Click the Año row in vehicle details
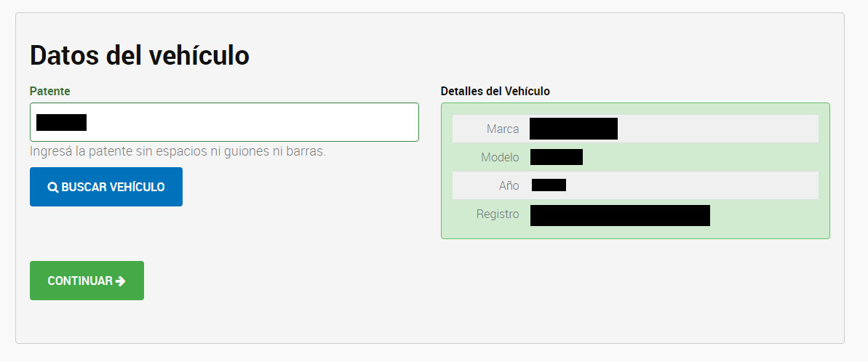 tap(635, 185)
